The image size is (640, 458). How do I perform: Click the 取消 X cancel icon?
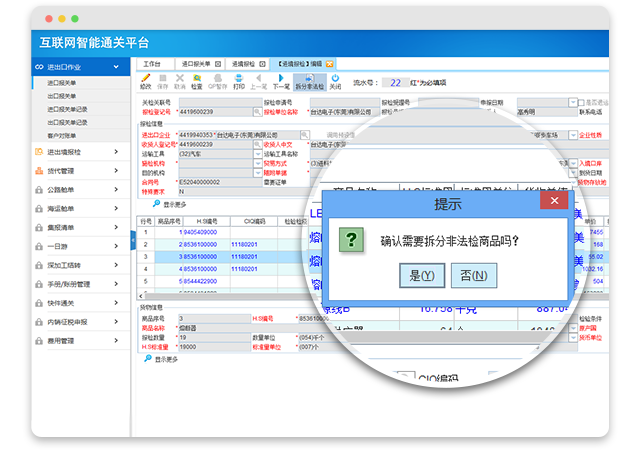[180, 78]
